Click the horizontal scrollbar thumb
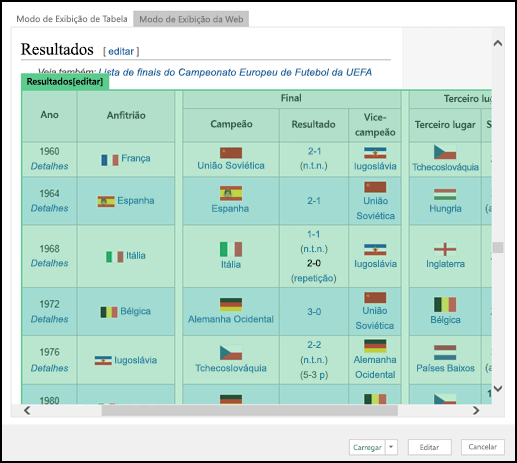The image size is (517, 463). (249, 410)
